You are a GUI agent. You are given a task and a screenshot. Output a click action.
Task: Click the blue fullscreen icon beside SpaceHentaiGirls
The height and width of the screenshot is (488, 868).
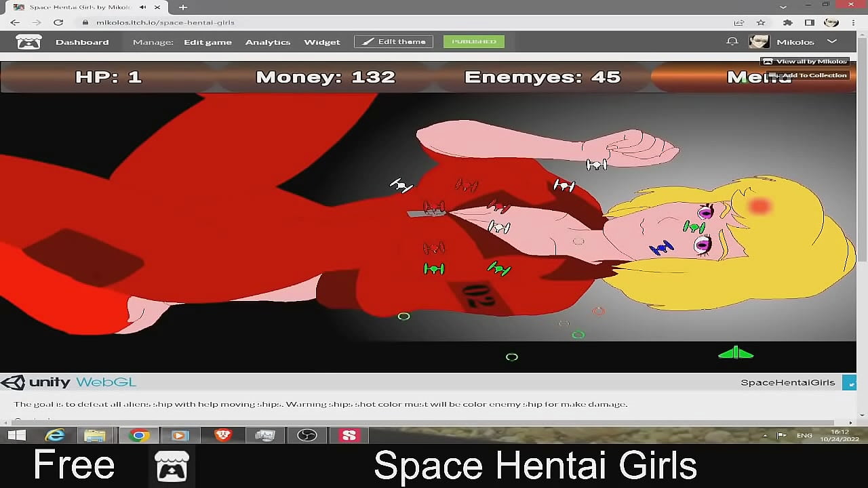pyautogui.click(x=850, y=382)
